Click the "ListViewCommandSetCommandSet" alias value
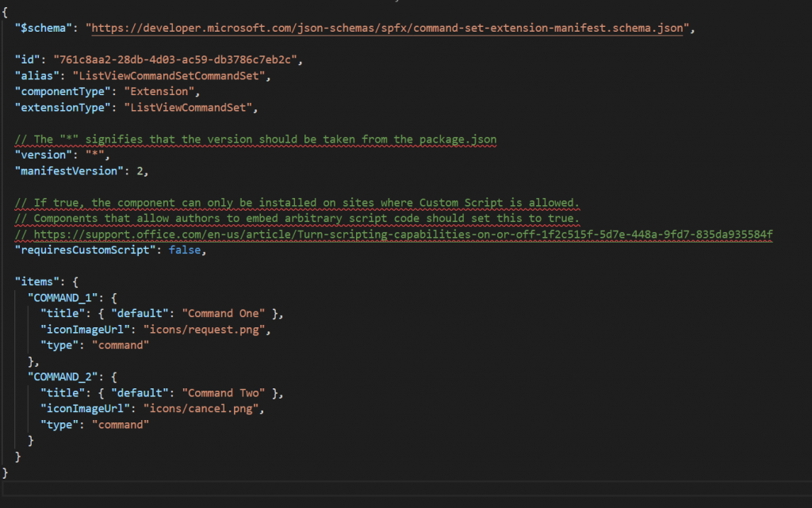812x508 pixels. pyautogui.click(x=169, y=75)
